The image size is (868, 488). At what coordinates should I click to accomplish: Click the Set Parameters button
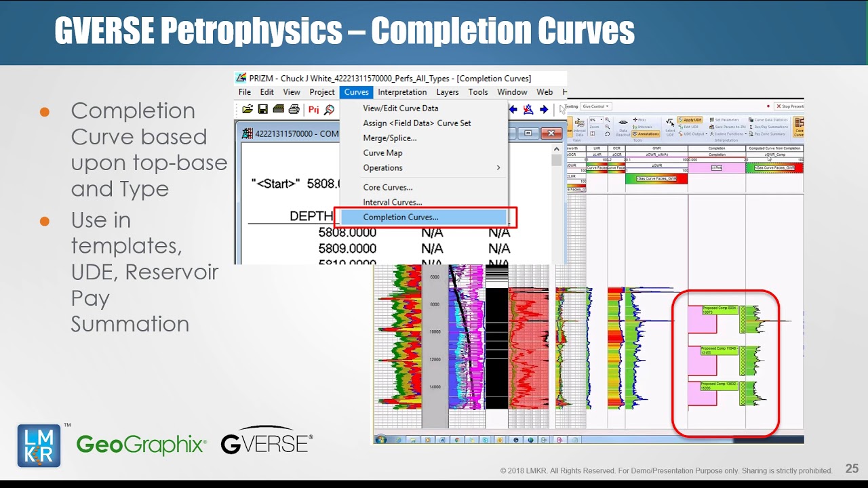tap(724, 120)
